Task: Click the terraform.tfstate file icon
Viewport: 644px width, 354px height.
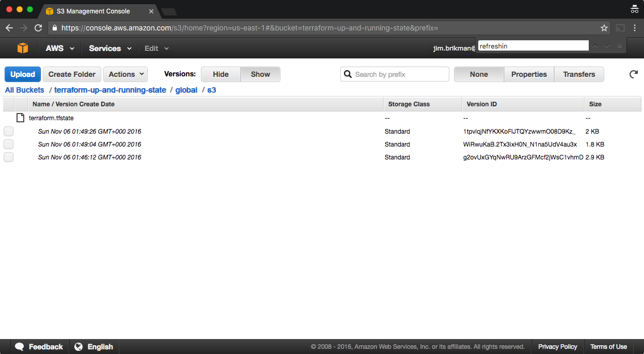Action: click(x=21, y=118)
